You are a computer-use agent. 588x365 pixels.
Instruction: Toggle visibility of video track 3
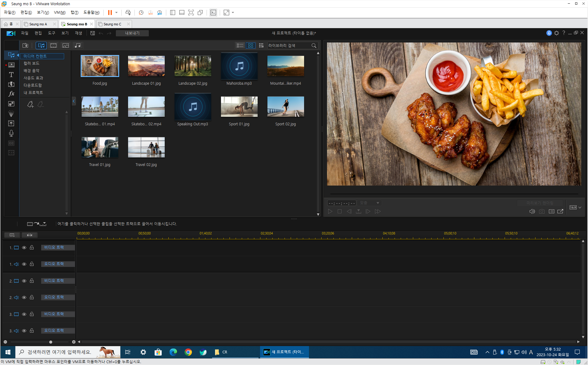coord(24,314)
